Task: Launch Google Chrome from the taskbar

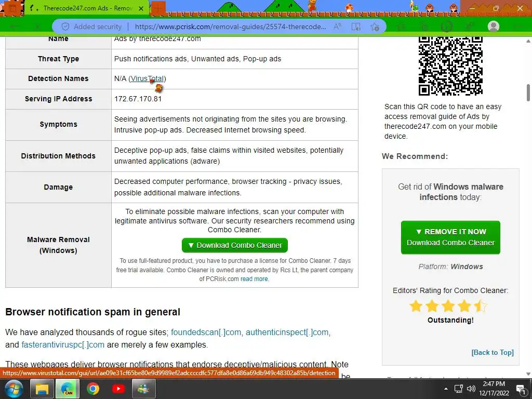Action: coord(92,389)
